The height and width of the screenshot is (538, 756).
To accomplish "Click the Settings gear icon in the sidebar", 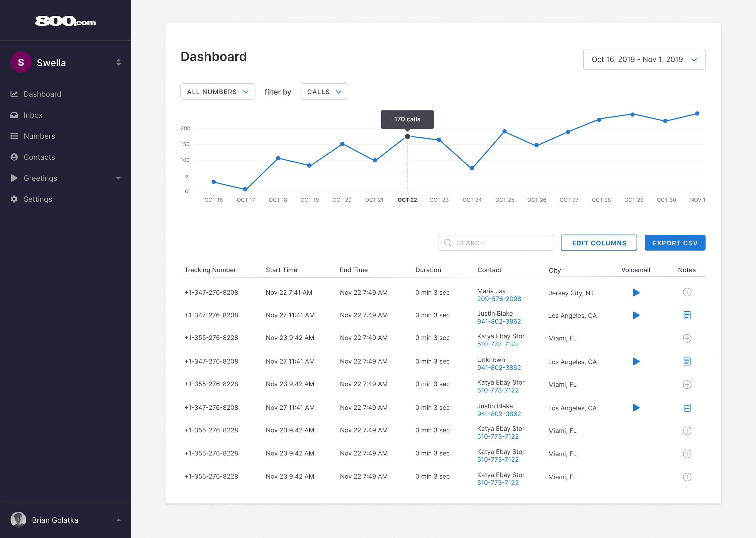I will pyautogui.click(x=14, y=199).
